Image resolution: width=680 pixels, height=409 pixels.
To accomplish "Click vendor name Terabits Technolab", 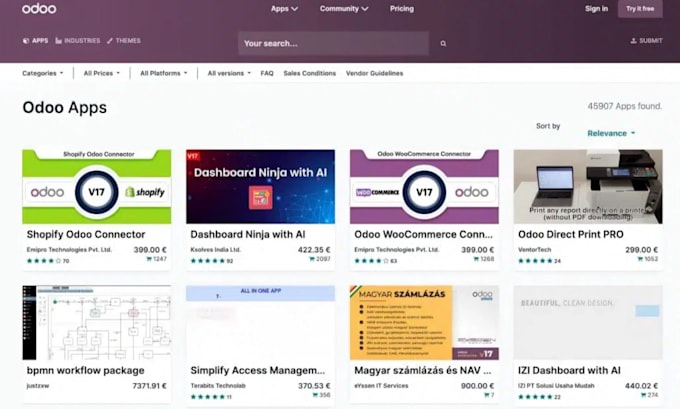I will tap(218, 386).
